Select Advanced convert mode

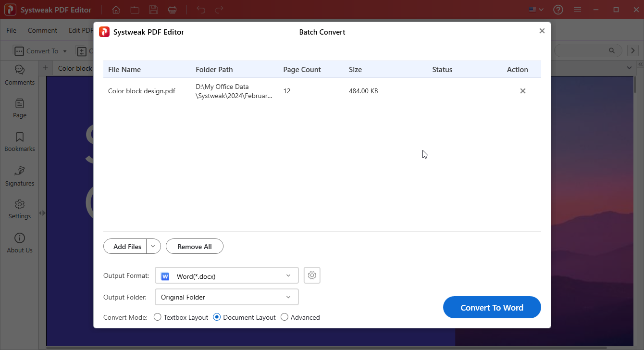tap(285, 317)
